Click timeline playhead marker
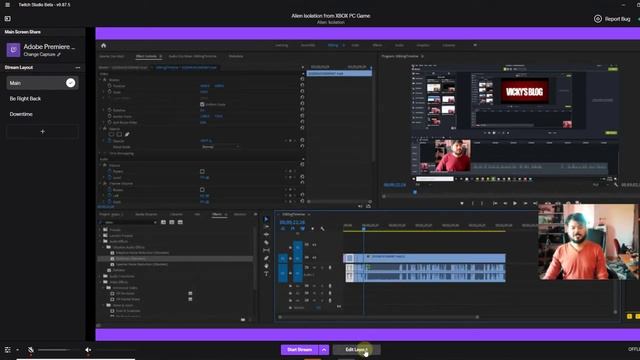 [364, 228]
